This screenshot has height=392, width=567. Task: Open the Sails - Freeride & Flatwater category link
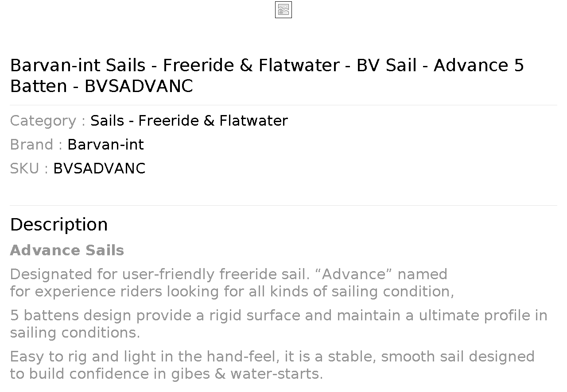tap(189, 121)
